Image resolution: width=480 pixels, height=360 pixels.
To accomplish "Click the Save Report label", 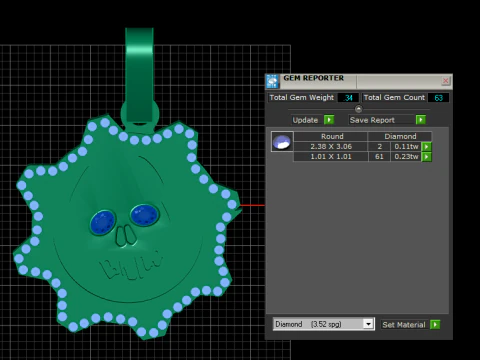I will pos(372,120).
